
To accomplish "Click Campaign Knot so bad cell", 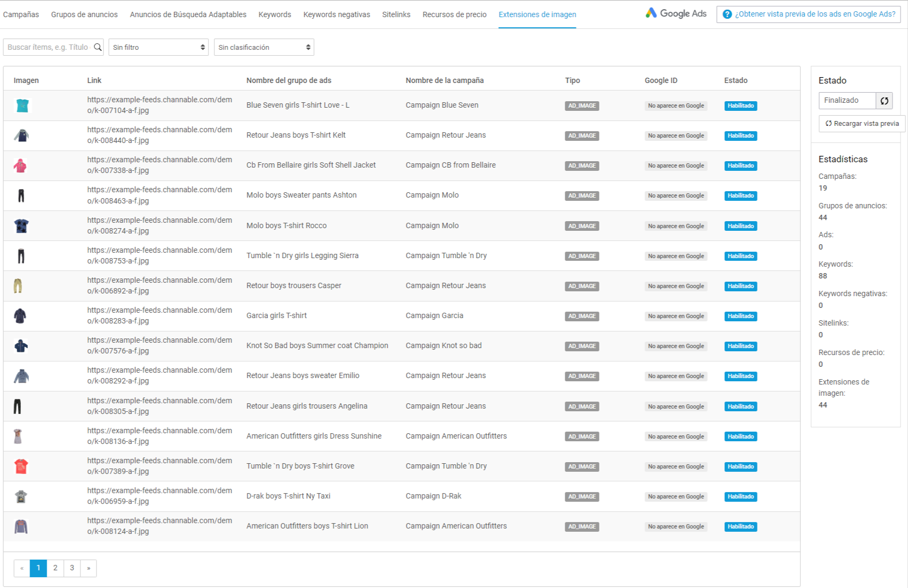I will click(444, 345).
